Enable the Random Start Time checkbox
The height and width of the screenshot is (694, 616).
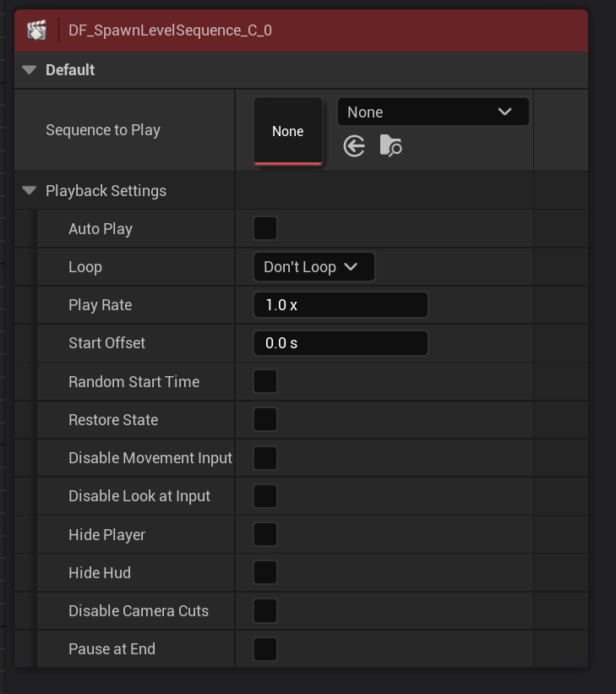click(265, 381)
